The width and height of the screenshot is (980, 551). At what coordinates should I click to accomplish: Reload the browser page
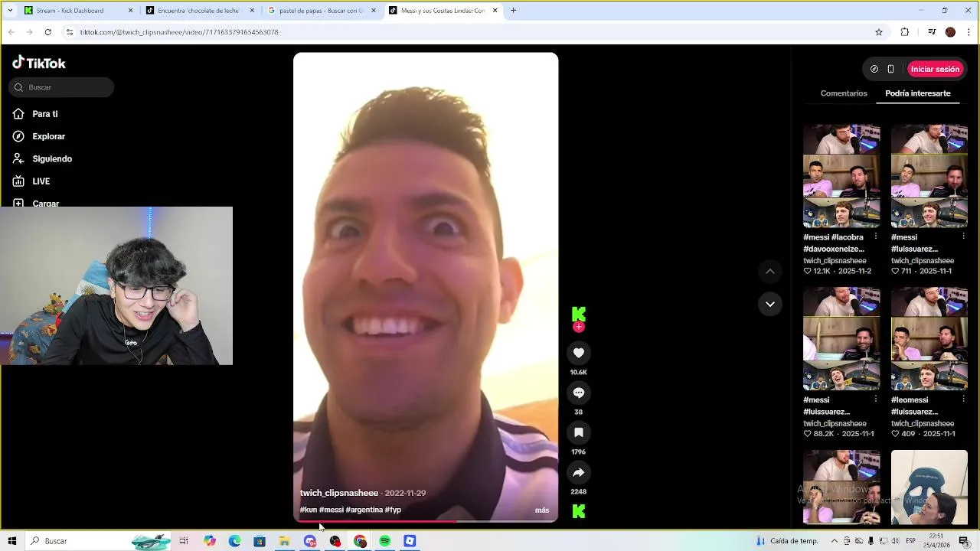click(47, 32)
